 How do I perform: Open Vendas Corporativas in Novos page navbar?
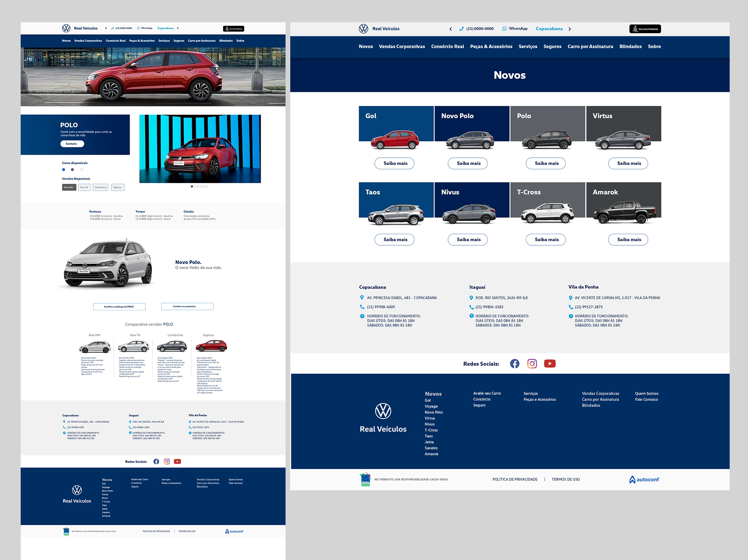(x=402, y=46)
